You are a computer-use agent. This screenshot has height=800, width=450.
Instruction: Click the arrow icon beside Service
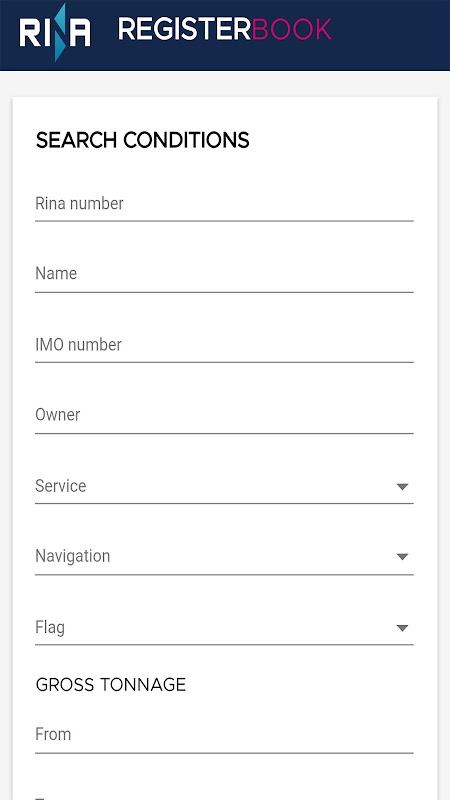coord(403,487)
